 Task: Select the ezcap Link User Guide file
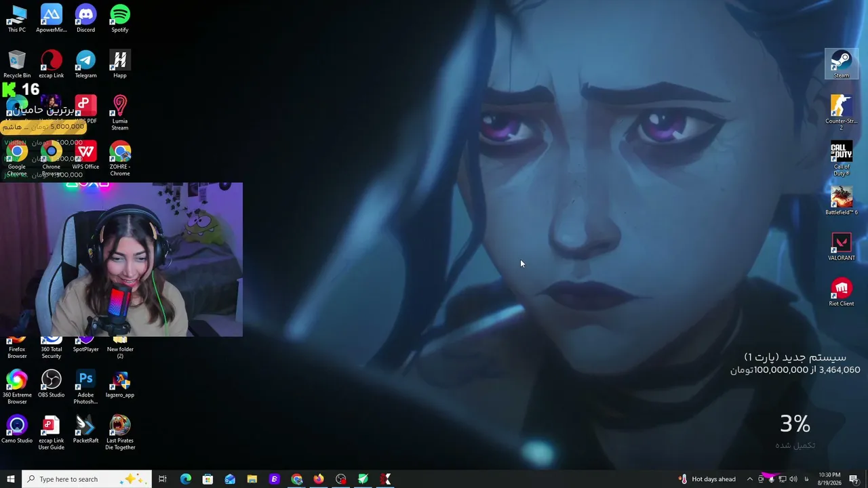pos(52,432)
